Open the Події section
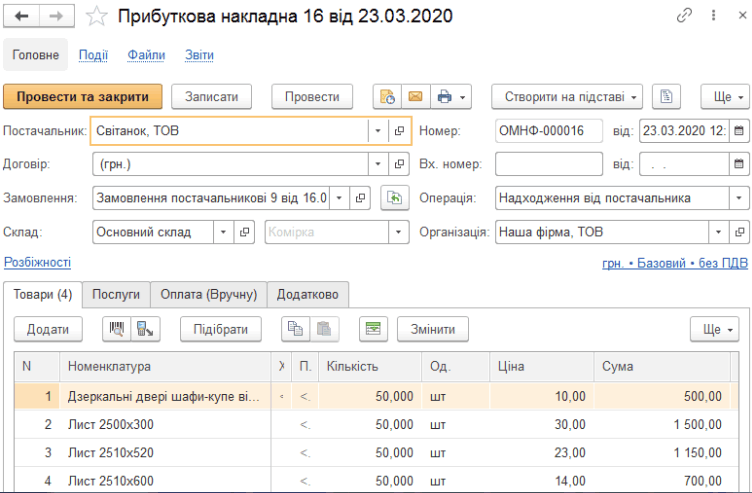 tap(94, 55)
